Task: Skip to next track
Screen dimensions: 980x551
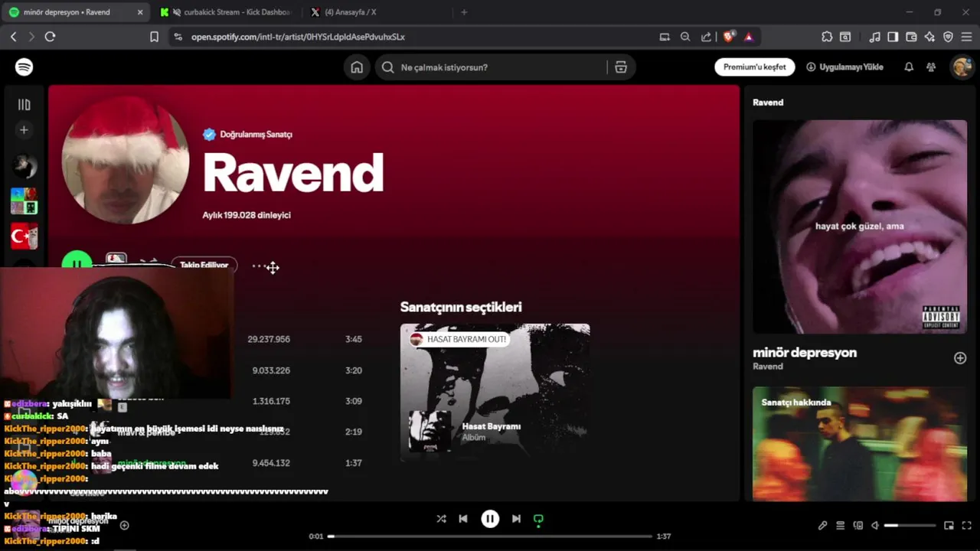Action: tap(516, 519)
